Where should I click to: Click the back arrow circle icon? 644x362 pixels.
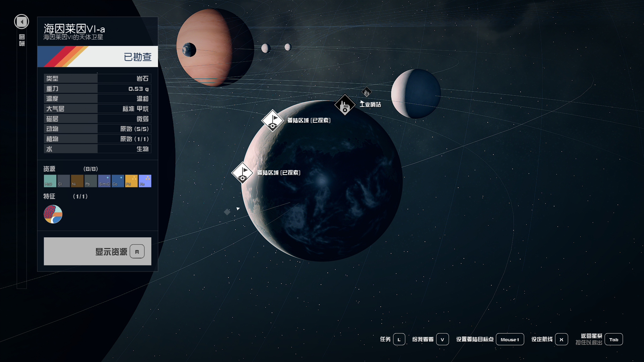pyautogui.click(x=21, y=22)
